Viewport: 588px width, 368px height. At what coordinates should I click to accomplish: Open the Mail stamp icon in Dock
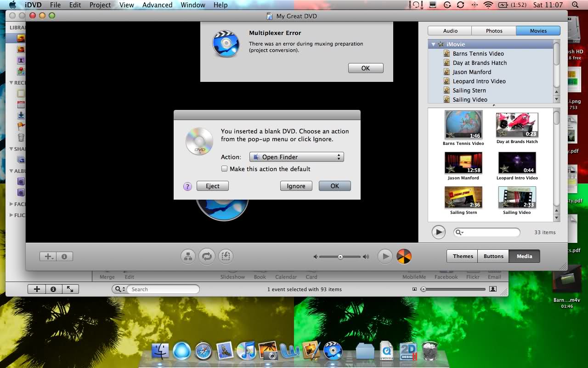pos(225,351)
